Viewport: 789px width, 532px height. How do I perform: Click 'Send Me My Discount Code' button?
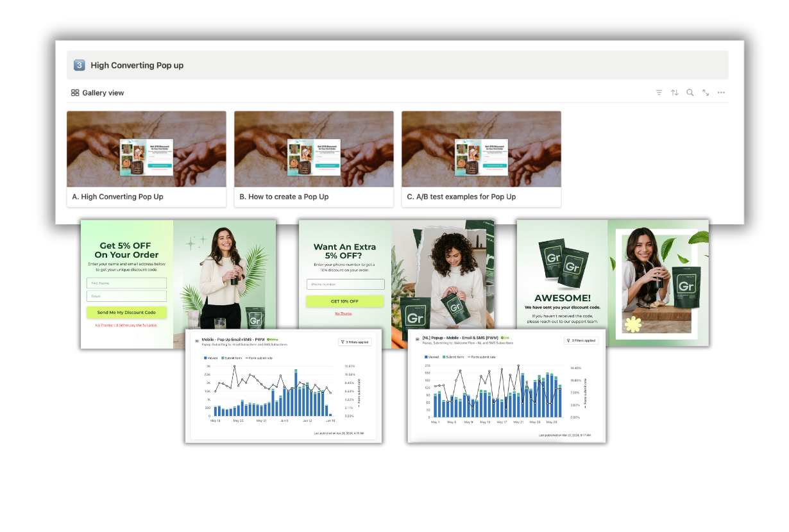(126, 312)
